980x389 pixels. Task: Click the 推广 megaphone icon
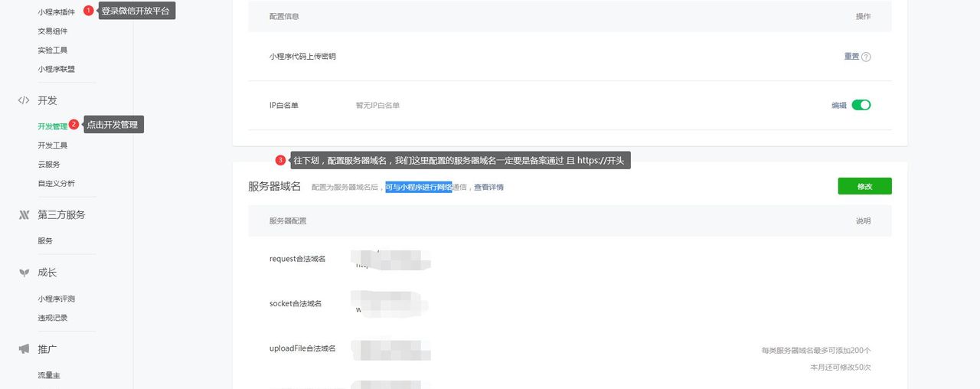click(x=24, y=349)
